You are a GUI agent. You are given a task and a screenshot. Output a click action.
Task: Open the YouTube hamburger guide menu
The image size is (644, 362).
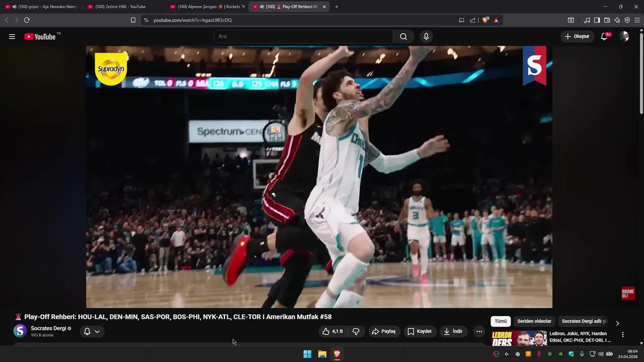coord(12,37)
